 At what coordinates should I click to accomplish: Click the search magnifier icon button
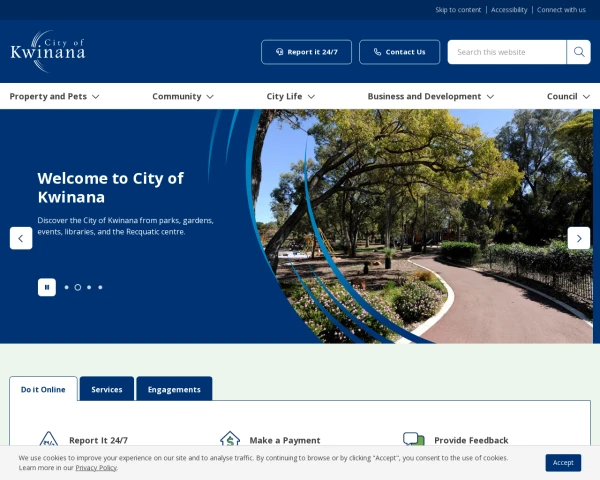(579, 52)
